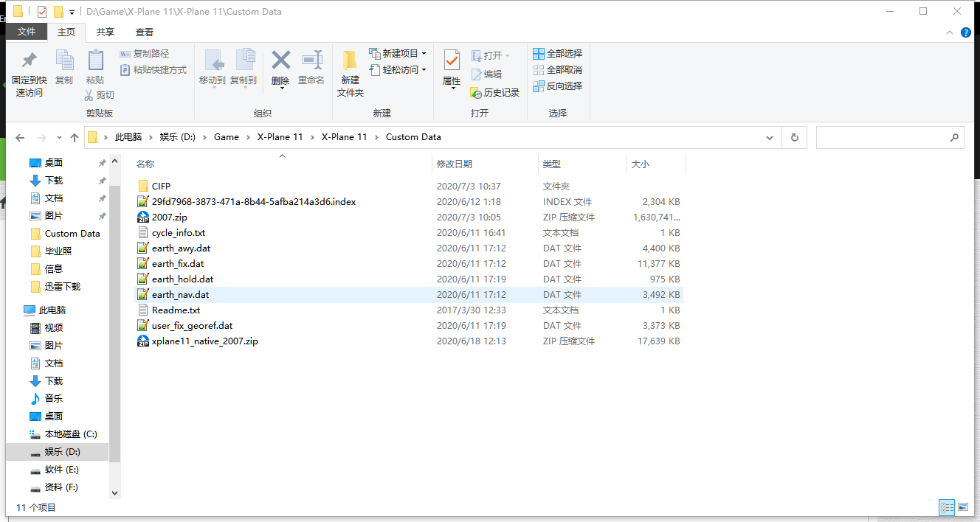Switch to the 主页 home tab
Image resolution: width=980 pixels, height=522 pixels.
(66, 32)
